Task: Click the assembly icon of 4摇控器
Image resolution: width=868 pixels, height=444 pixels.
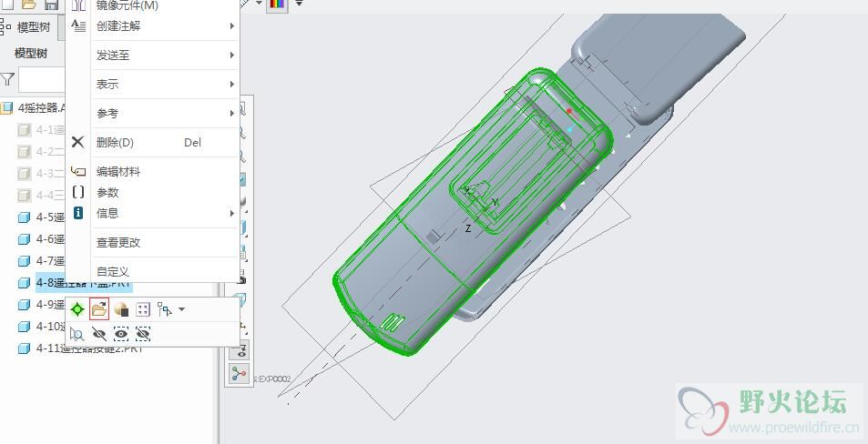Action: coord(6,108)
